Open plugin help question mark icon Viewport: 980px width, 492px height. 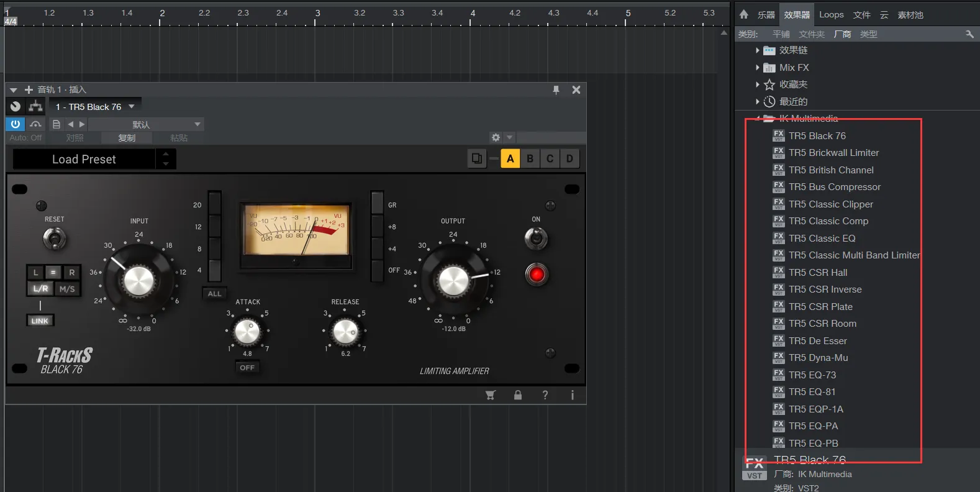click(545, 395)
